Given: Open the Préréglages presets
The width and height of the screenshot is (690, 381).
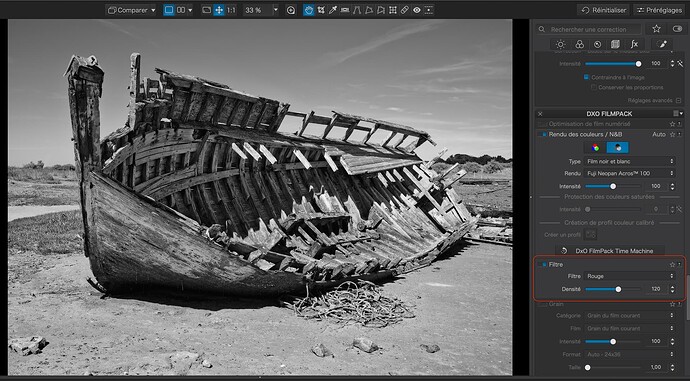Looking at the screenshot, I should [659, 10].
